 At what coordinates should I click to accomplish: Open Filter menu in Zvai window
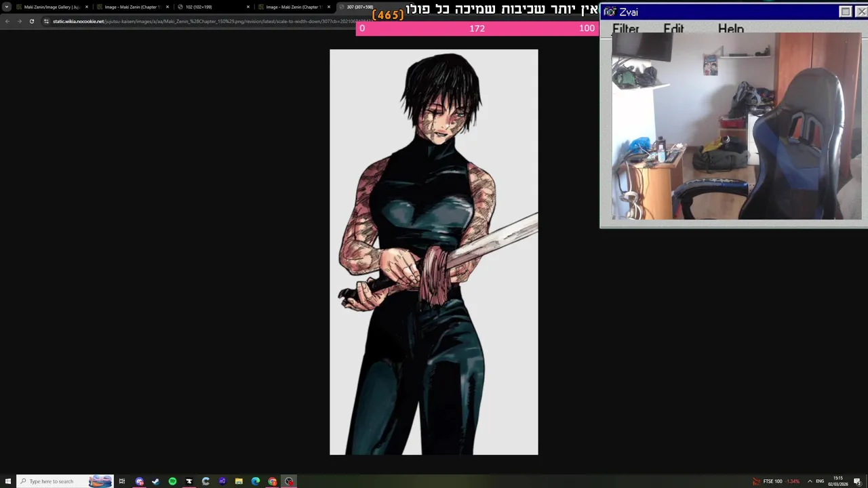[625, 28]
